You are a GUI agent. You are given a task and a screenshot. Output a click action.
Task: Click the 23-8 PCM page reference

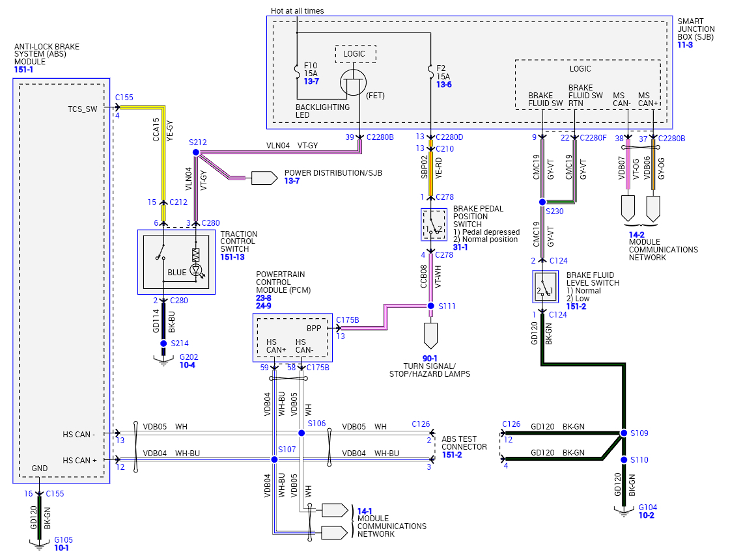(263, 298)
